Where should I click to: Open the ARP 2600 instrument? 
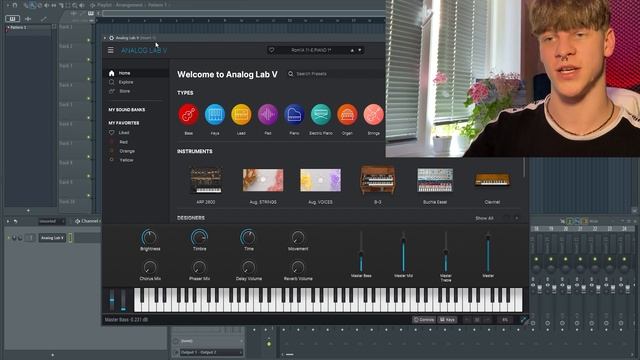point(206,180)
